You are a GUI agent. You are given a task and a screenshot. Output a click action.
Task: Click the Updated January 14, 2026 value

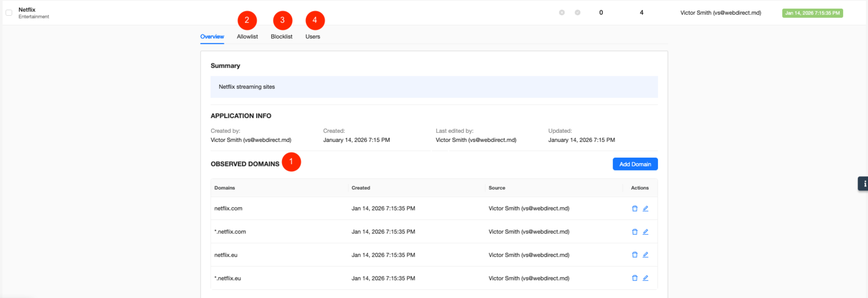(582, 140)
